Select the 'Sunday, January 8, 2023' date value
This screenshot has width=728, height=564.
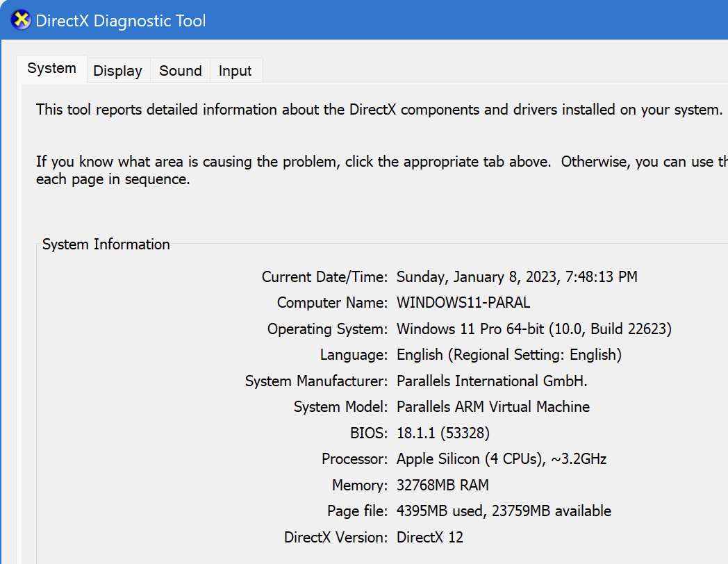(x=517, y=276)
